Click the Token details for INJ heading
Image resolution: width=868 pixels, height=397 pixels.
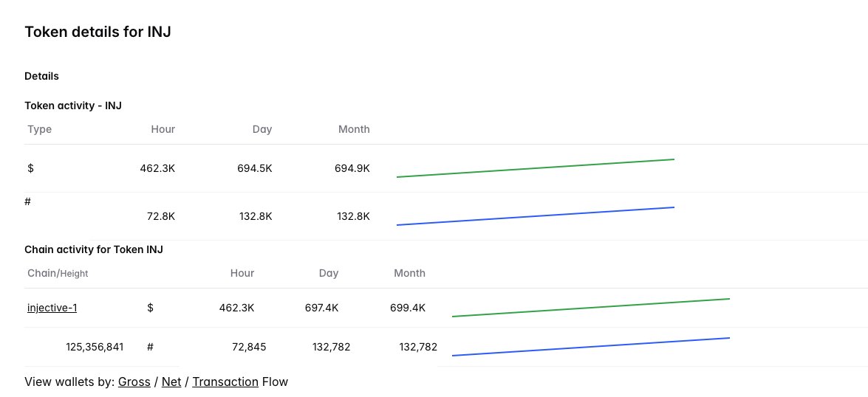98,32
